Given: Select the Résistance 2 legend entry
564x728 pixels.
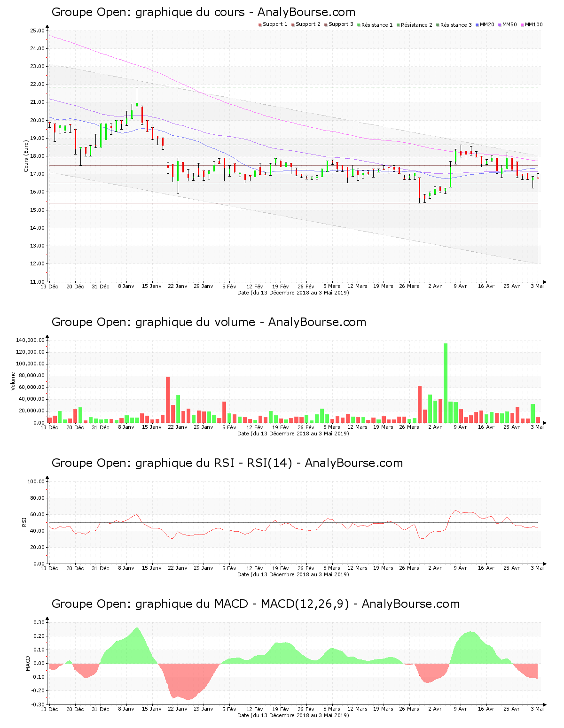Looking at the screenshot, I should tap(414, 25).
